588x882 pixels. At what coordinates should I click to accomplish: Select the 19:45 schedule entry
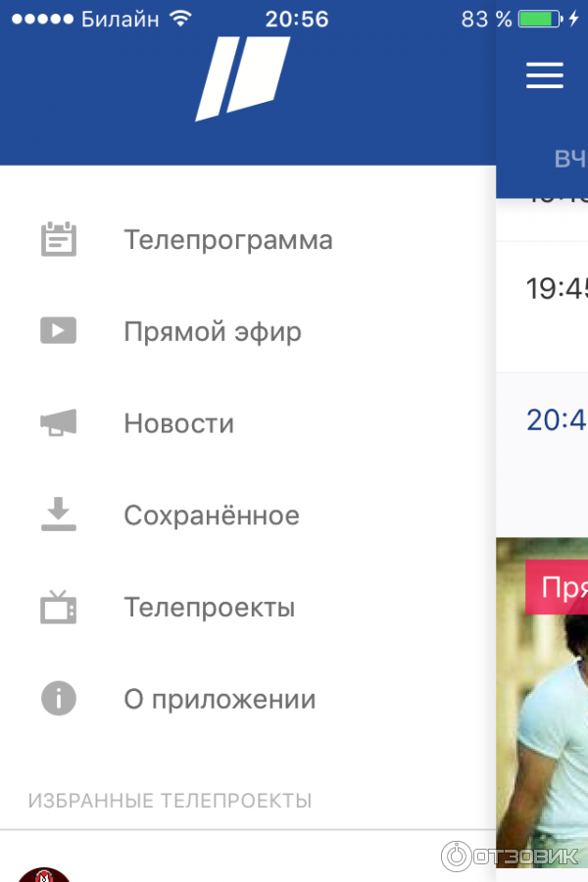pyautogui.click(x=555, y=289)
